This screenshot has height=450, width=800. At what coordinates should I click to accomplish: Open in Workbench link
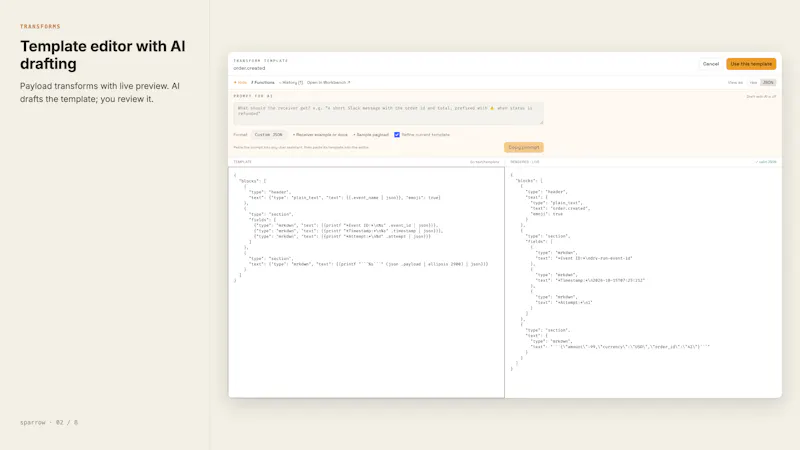(x=329, y=83)
